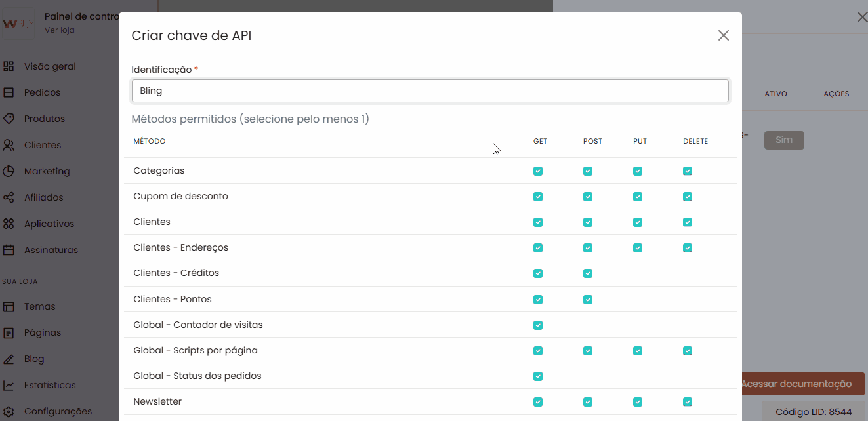The image size is (868, 421).
Task: Click the Acessar documentação button
Action: 796,384
